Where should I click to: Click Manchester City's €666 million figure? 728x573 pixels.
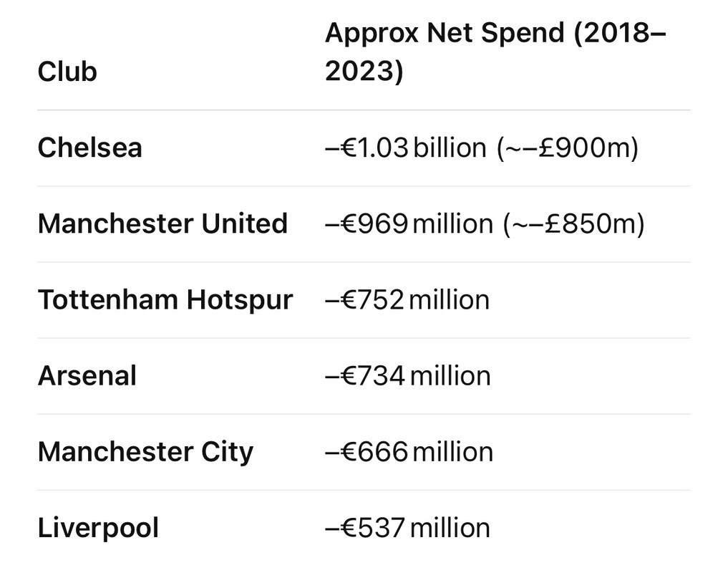409,452
